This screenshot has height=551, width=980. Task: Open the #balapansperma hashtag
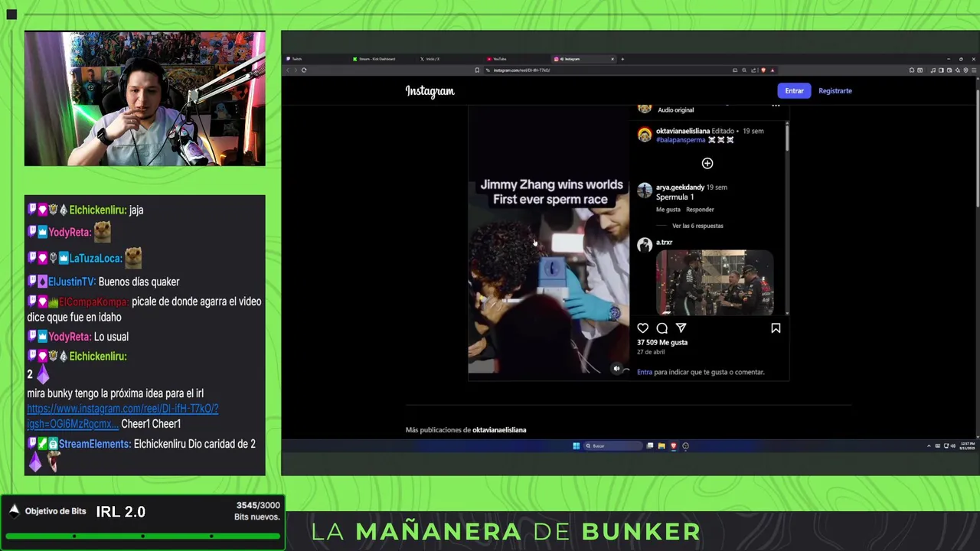(x=681, y=140)
